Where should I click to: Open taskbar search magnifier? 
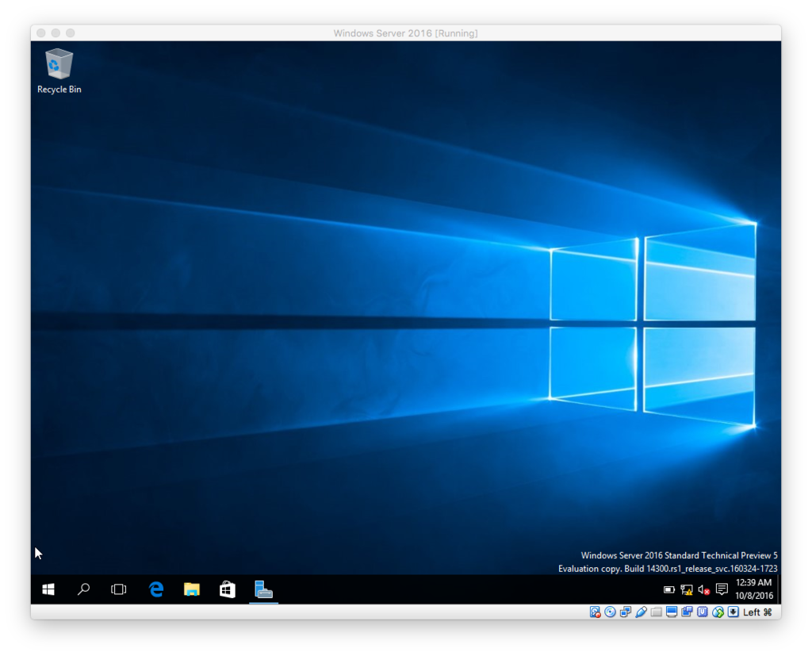coord(83,589)
